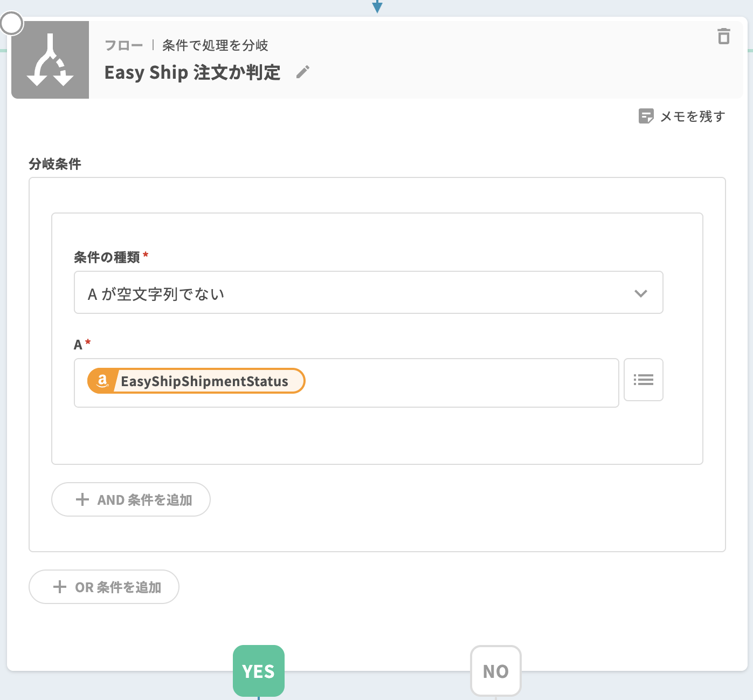This screenshot has width=753, height=700.
Task: Click the Amazon logo in the variable pill
Action: tap(102, 381)
